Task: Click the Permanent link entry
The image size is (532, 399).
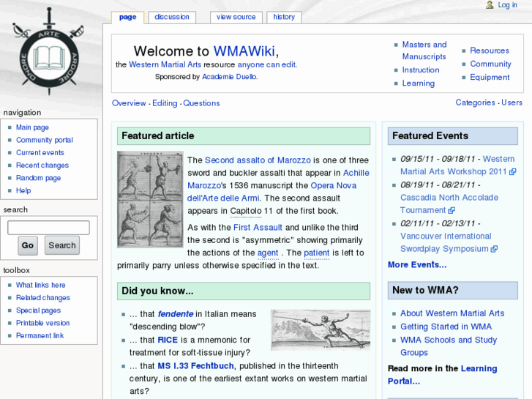Action: (40, 335)
